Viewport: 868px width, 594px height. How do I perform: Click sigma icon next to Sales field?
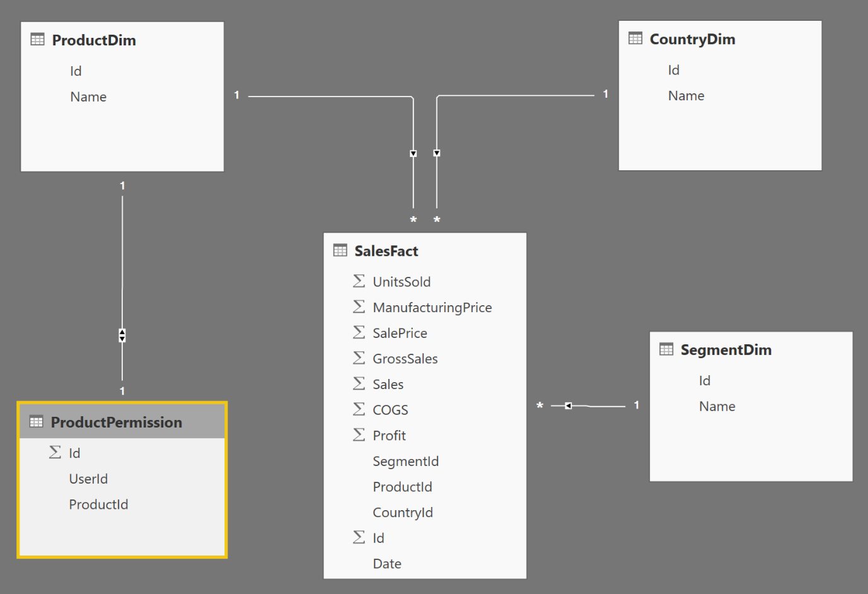pos(359,383)
